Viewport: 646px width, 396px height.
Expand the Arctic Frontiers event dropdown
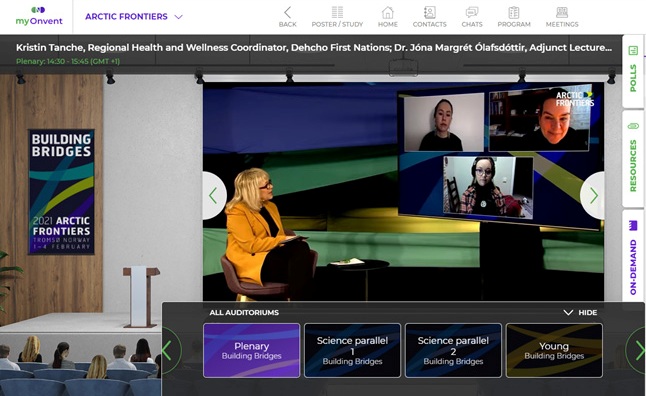133,16
